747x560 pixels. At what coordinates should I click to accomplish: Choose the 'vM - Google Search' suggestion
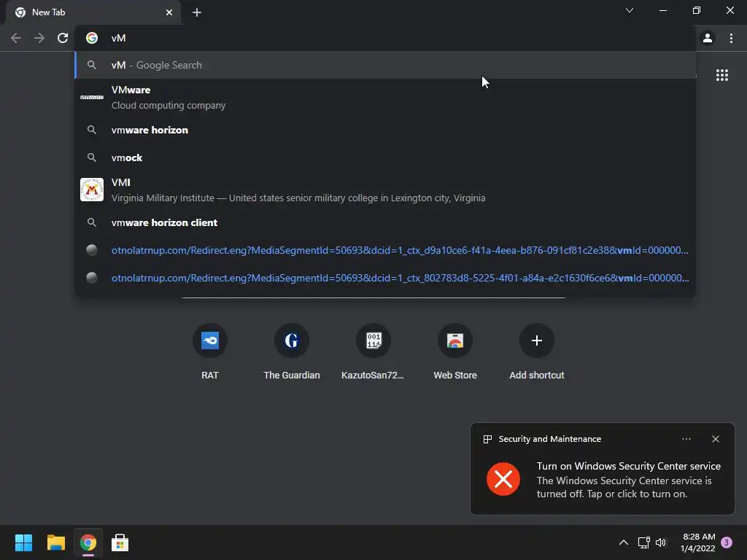(385, 65)
